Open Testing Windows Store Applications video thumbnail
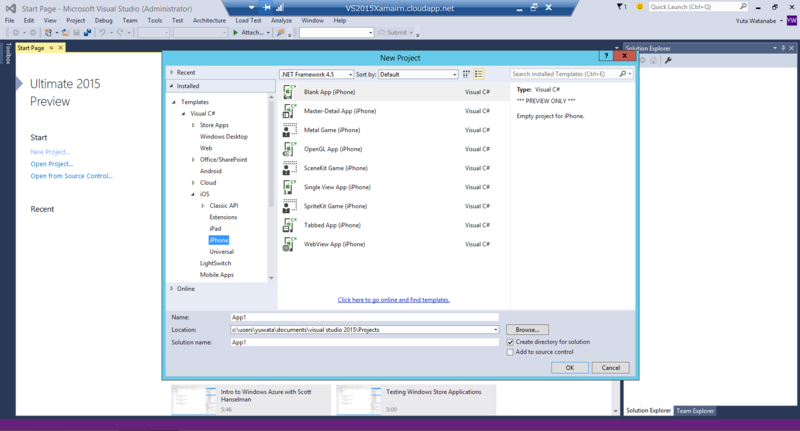The height and width of the screenshot is (431, 800). tap(359, 400)
